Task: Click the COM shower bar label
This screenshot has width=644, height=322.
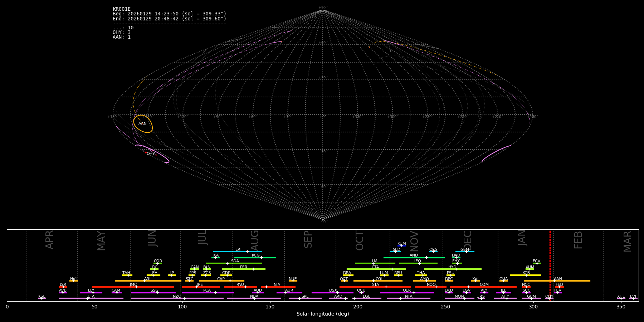Action: tap(484, 285)
